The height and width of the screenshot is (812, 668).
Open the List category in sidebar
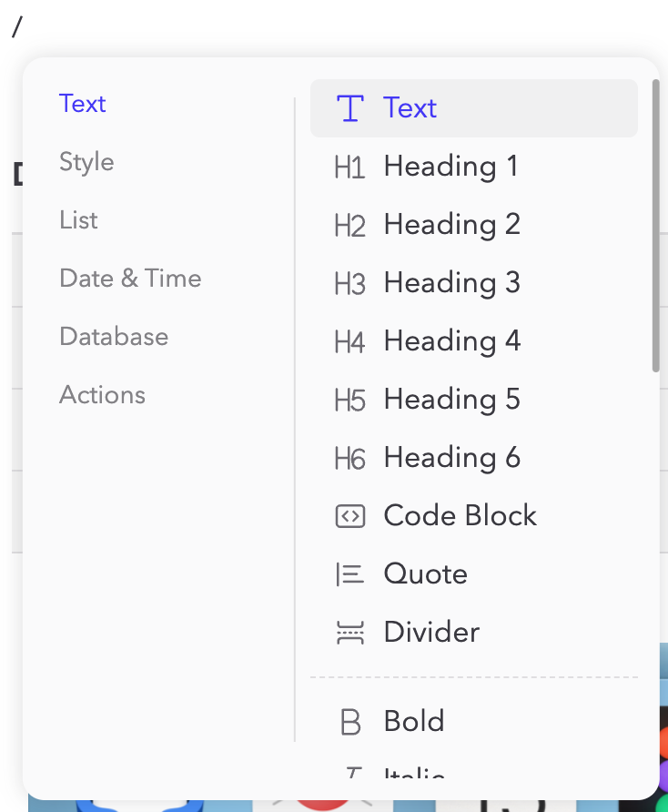click(x=78, y=220)
